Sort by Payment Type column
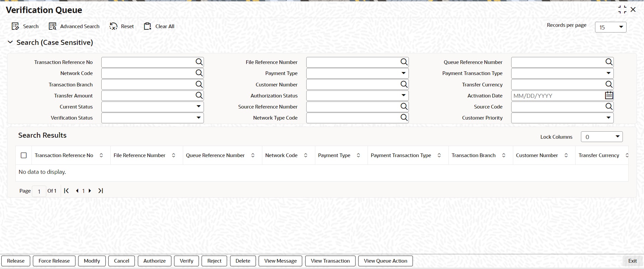Viewport: 644px width, 269px height. click(358, 155)
